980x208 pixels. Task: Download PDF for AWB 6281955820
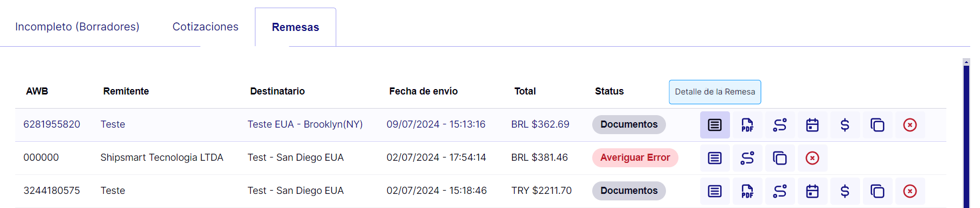(747, 125)
